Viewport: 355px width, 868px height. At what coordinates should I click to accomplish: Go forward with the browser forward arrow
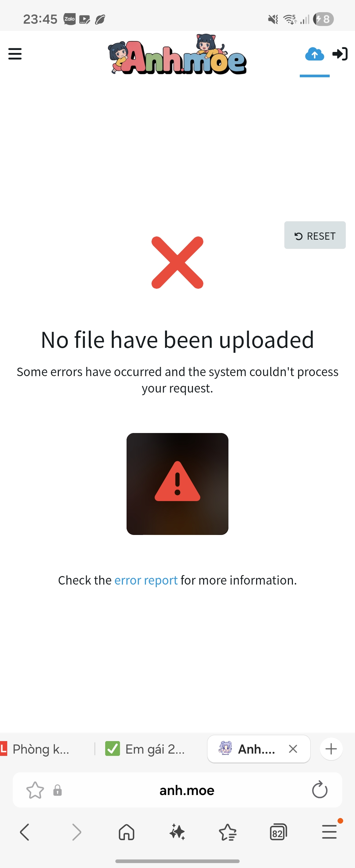pos(77,832)
